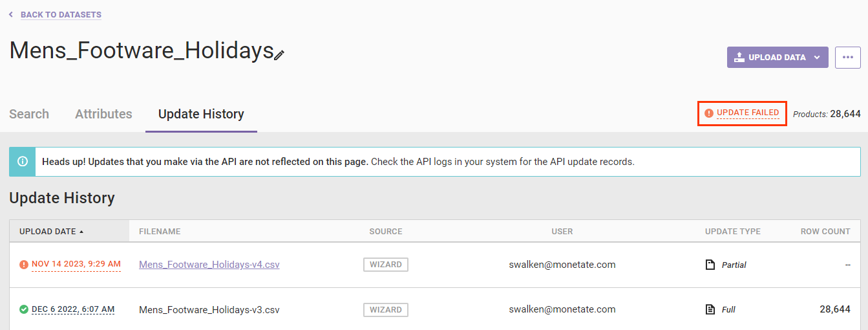Open Mens_Footware_Holidays-v4.csv file link
Image resolution: width=868 pixels, height=330 pixels.
209,265
